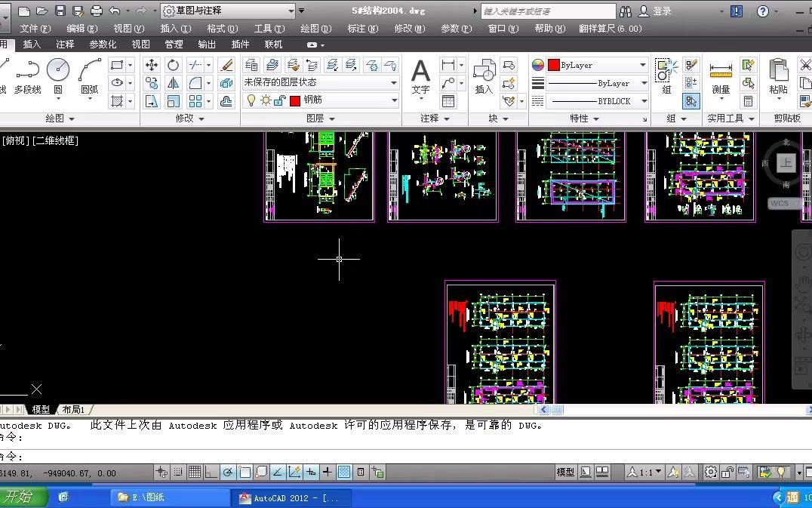Image resolution: width=812 pixels, height=508 pixels.
Task: Toggle Object snap in status bar
Action: [245, 472]
